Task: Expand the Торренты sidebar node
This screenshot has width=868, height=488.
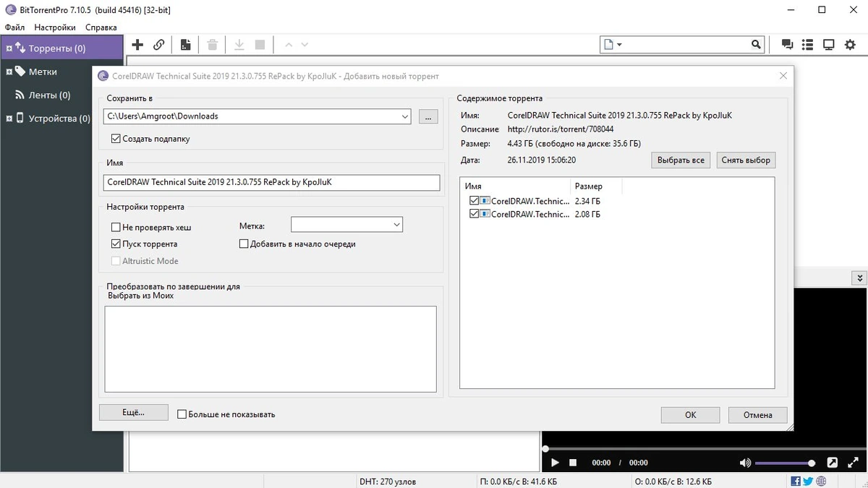Action: (x=9, y=48)
